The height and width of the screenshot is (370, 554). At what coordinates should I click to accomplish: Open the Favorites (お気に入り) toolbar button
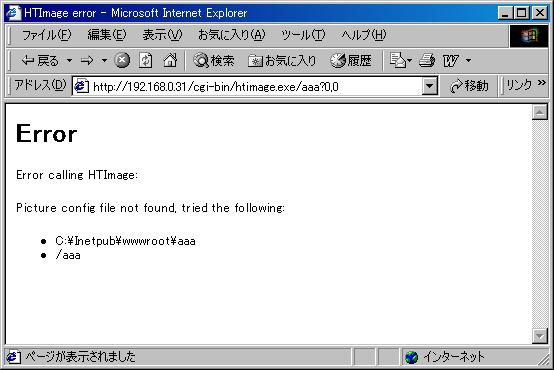coord(282,61)
